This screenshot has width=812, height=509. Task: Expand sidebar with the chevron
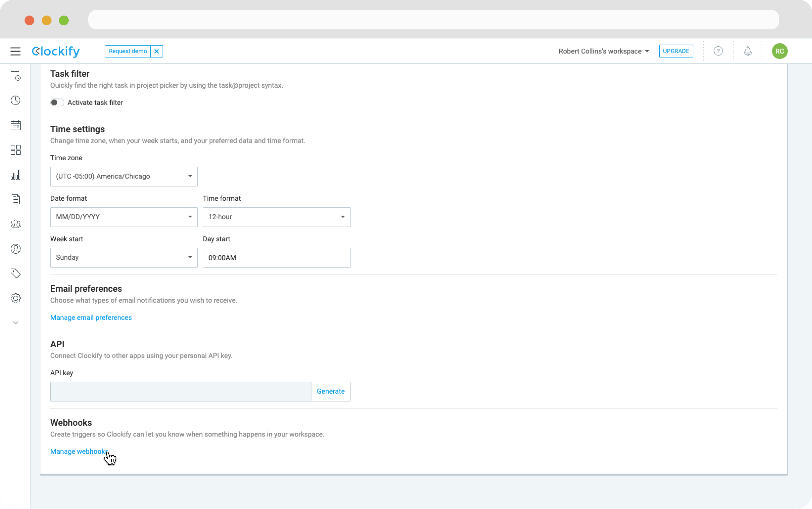16,323
